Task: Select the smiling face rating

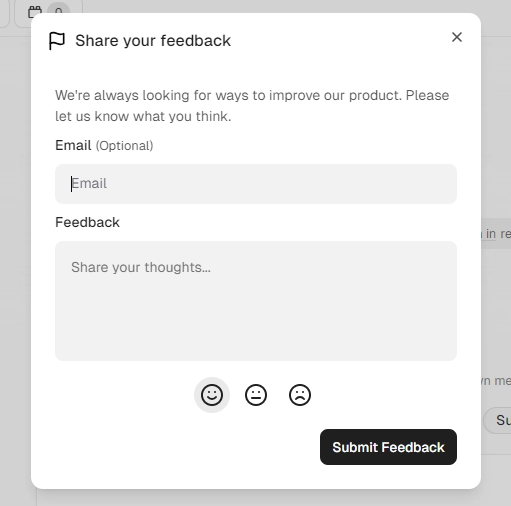Action: 212,395
